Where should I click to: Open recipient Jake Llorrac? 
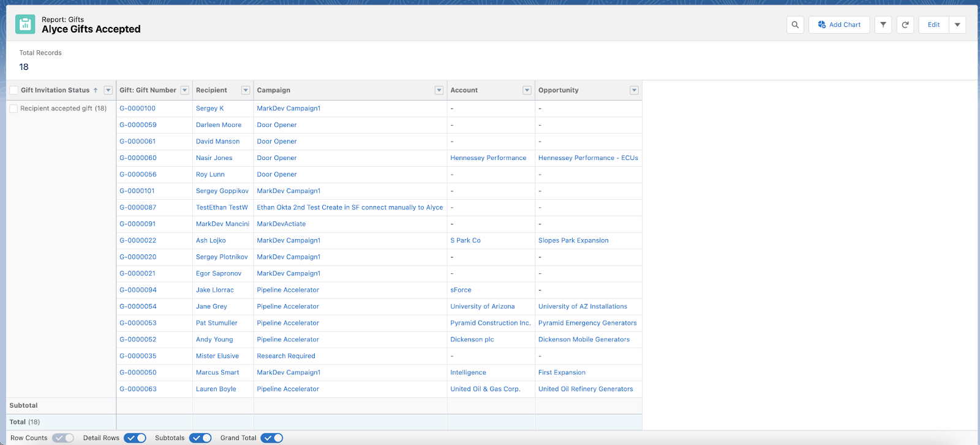[215, 291]
